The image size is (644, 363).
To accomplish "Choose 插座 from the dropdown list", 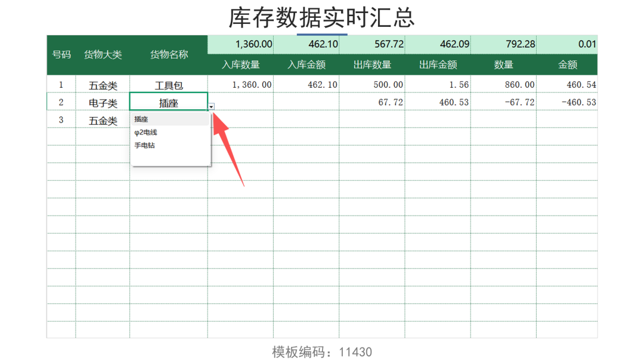I will pos(169,119).
